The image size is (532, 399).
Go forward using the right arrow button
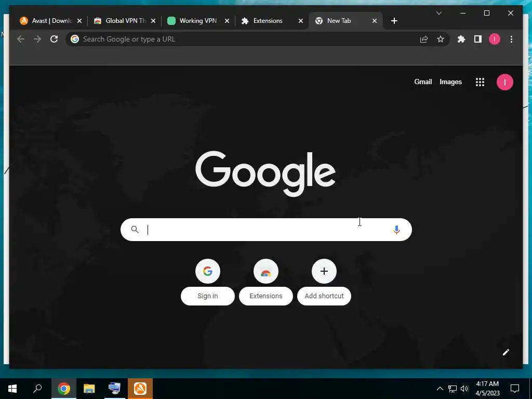point(37,39)
